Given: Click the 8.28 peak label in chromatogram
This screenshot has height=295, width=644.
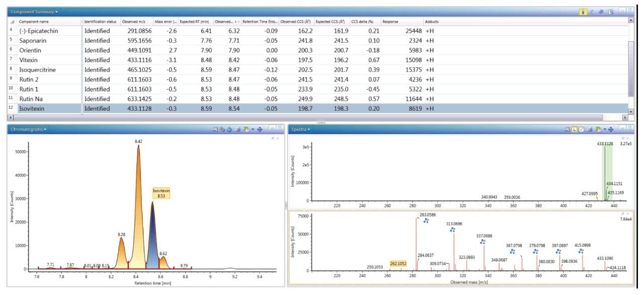Looking at the screenshot, I should click(121, 235).
